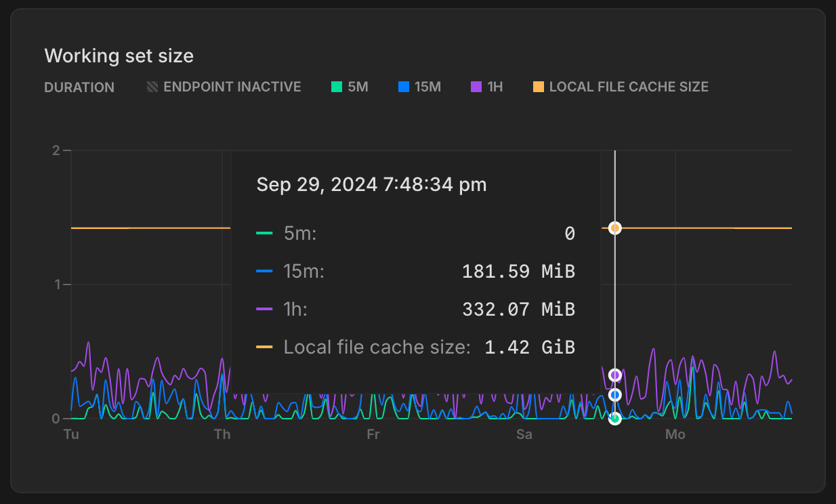Toggle the Local File Cache Size line
836x504 pixels.
tap(620, 87)
